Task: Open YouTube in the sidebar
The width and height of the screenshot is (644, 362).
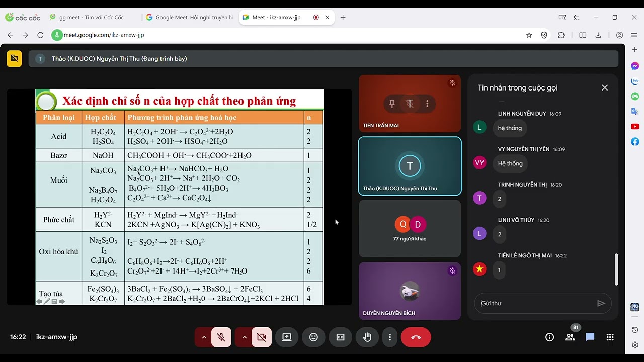Action: coord(635,127)
